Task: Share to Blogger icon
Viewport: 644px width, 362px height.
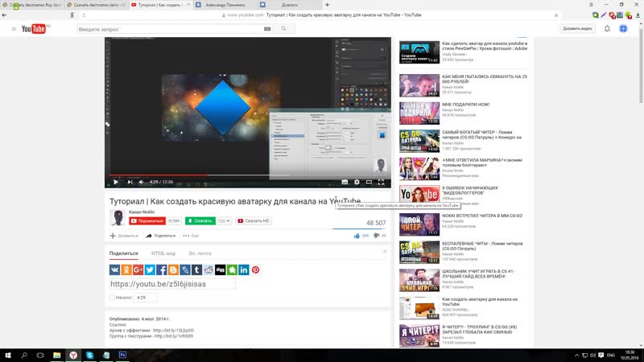Action: pyautogui.click(x=173, y=269)
